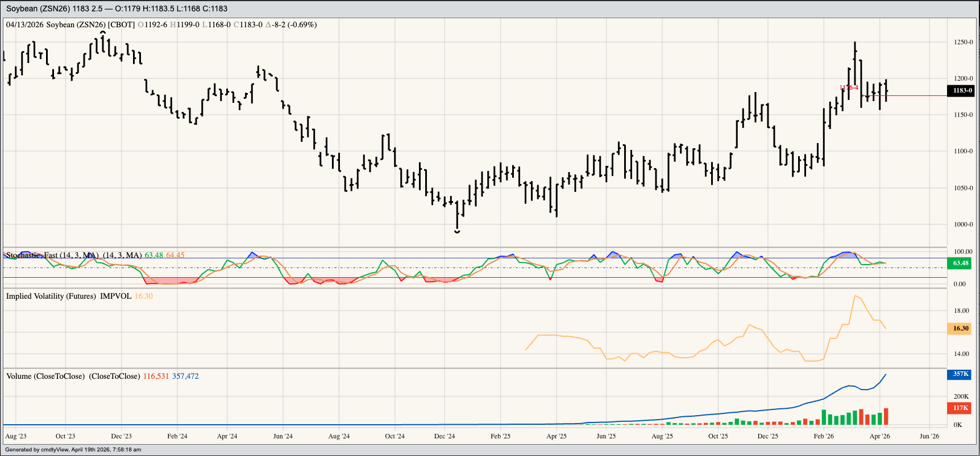Select the Volume (CloseToClose) indicator label
The image size is (980, 456).
(x=73, y=376)
